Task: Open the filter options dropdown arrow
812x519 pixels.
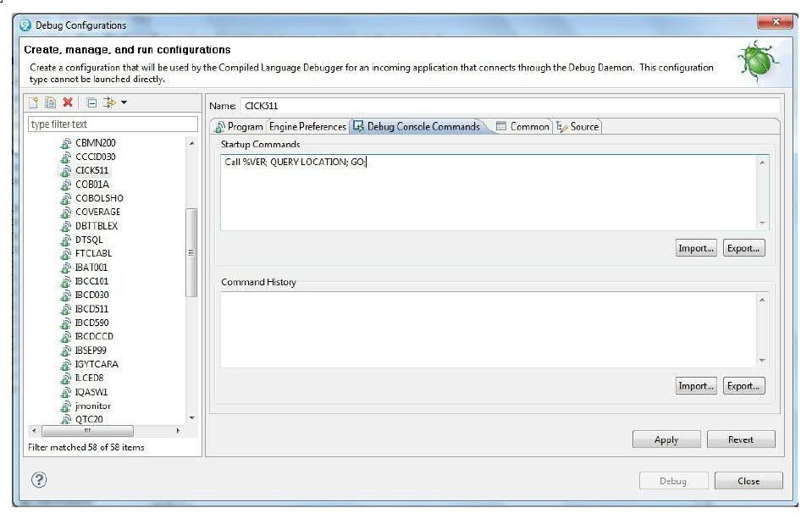Action: point(124,102)
